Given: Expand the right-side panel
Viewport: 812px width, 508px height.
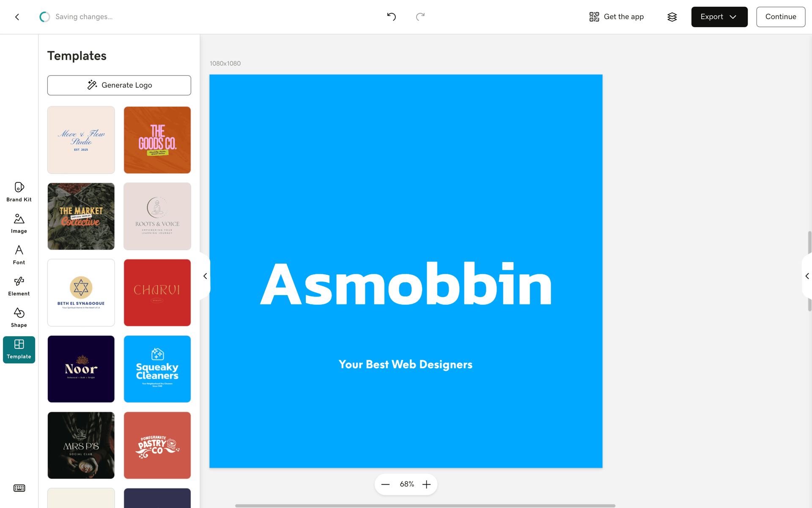Looking at the screenshot, I should [x=807, y=276].
